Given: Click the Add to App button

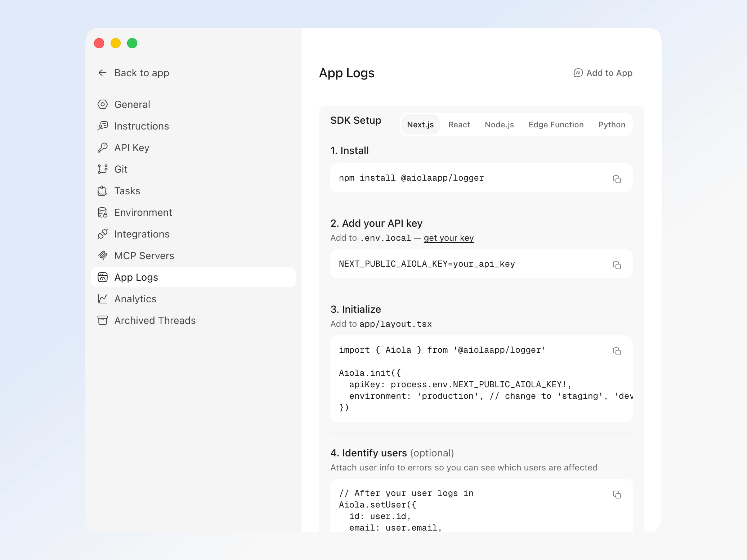Looking at the screenshot, I should coord(603,73).
